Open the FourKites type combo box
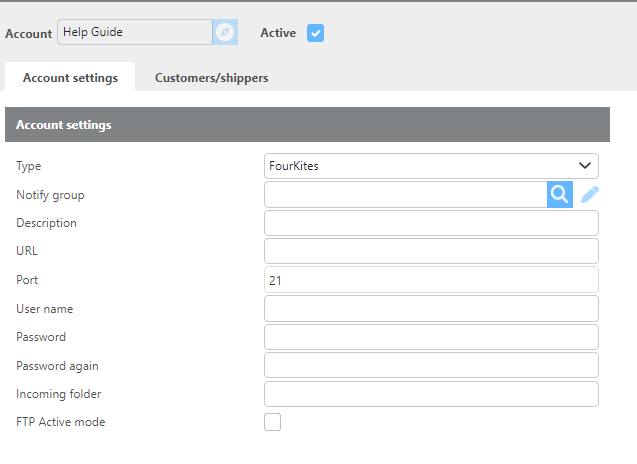 coord(431,166)
